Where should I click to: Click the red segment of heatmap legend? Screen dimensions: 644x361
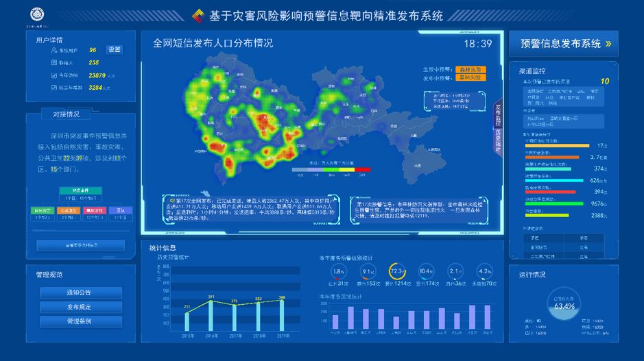[x=363, y=169]
